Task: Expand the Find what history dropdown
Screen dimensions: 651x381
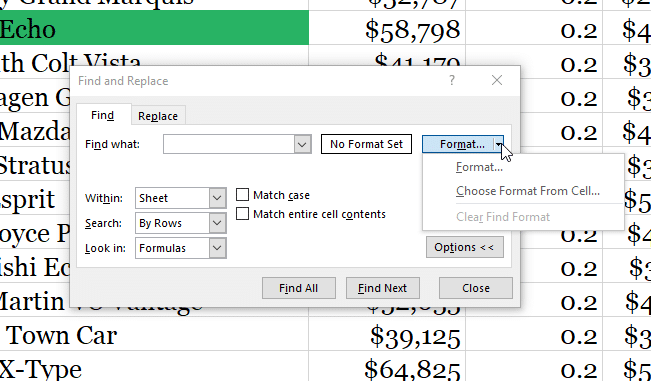Action: coord(302,144)
